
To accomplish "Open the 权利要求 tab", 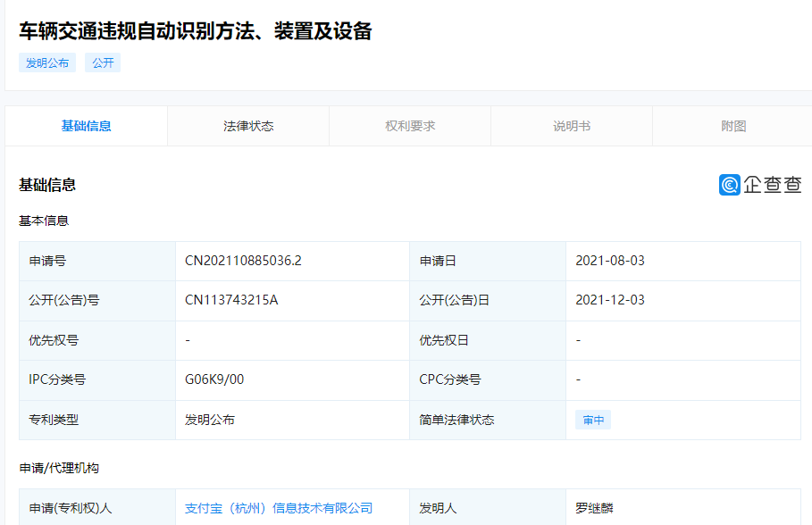I will (410, 126).
